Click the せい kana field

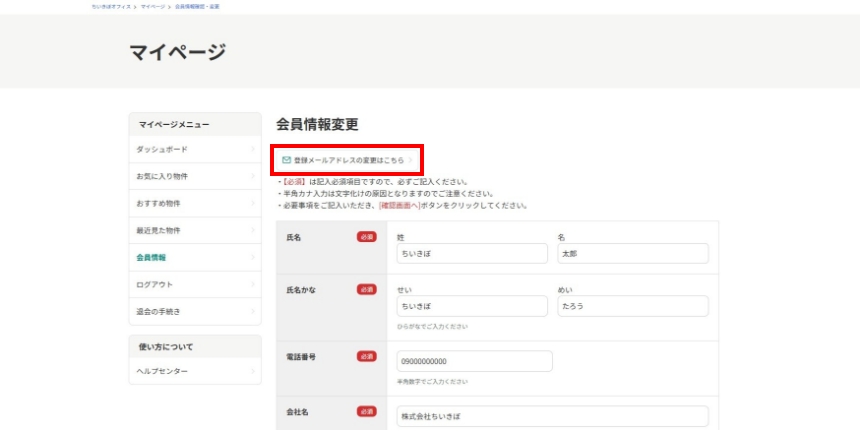(471, 307)
